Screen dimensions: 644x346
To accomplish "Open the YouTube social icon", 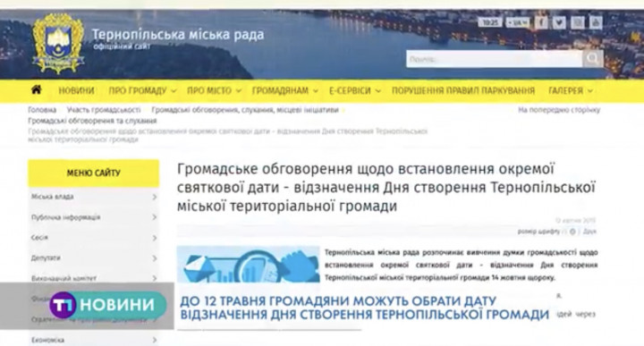I will click(x=596, y=22).
